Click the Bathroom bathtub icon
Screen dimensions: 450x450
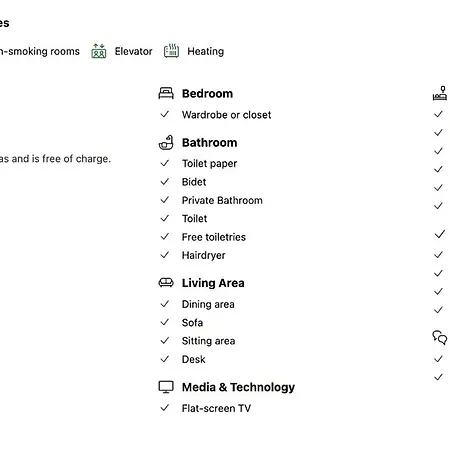click(166, 142)
